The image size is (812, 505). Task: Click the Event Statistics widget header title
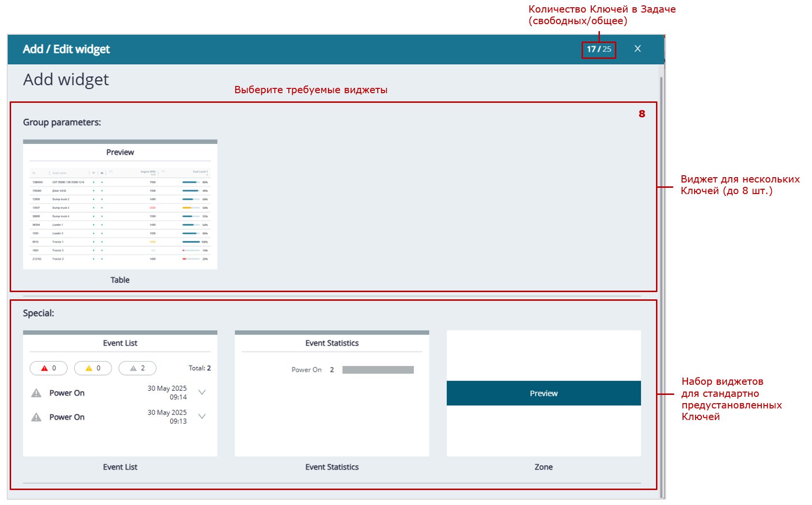pyautogui.click(x=332, y=343)
